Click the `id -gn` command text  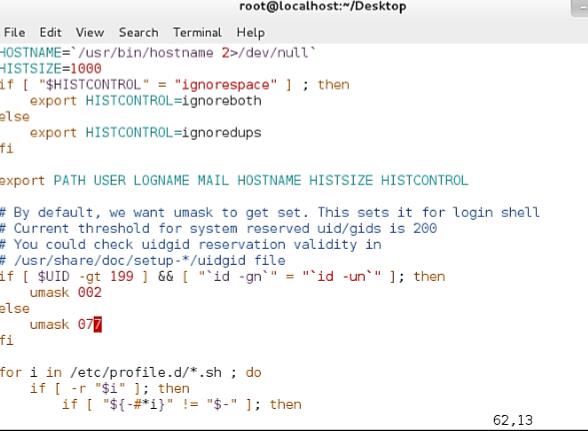pyautogui.click(x=238, y=277)
